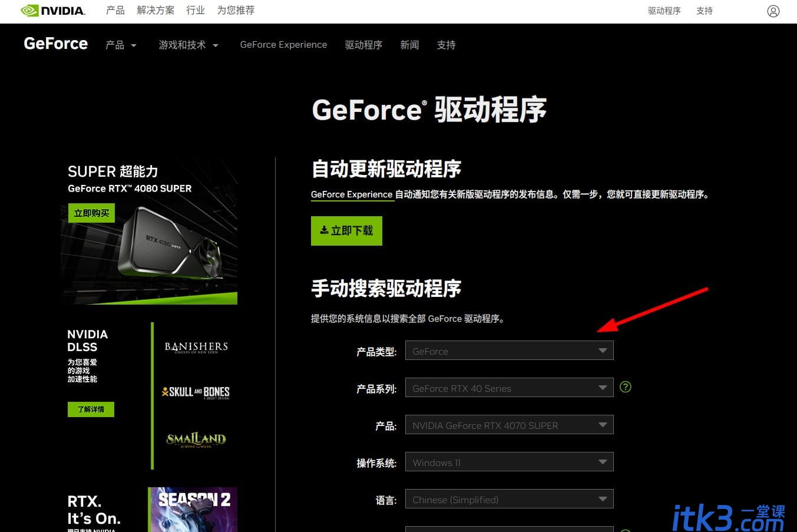Click the 立即购买 button on the banner

point(91,213)
